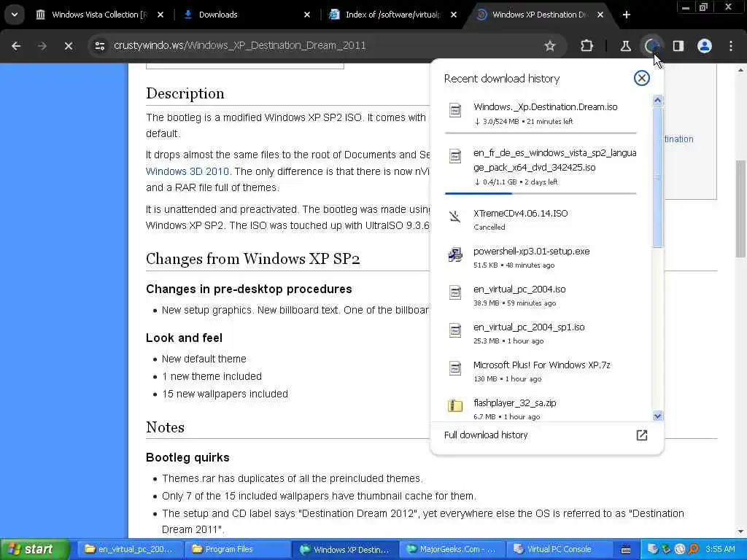Screen dimensions: 747x560
Task: Click the cancelled download icon for XTremeCD
Action: pyautogui.click(x=455, y=217)
